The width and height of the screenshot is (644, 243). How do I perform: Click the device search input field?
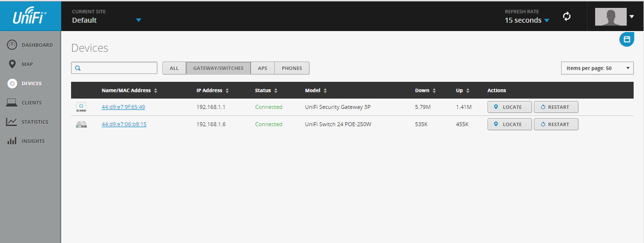coord(114,68)
